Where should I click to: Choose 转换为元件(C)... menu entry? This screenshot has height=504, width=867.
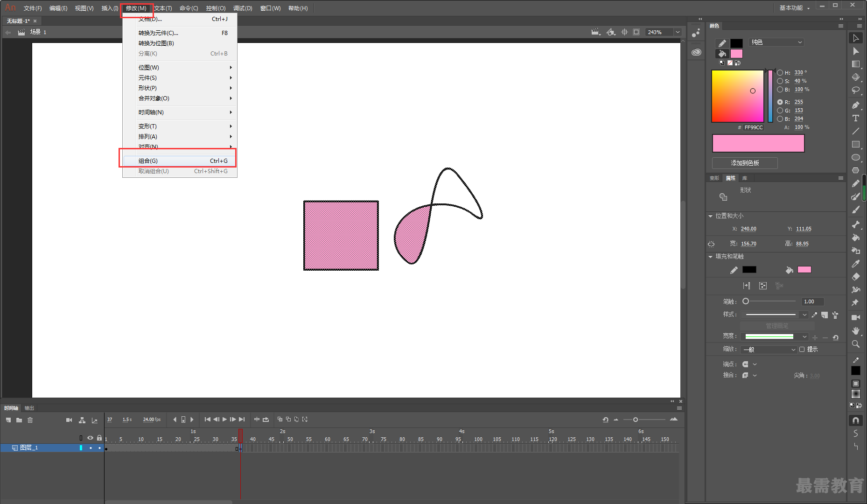point(180,33)
